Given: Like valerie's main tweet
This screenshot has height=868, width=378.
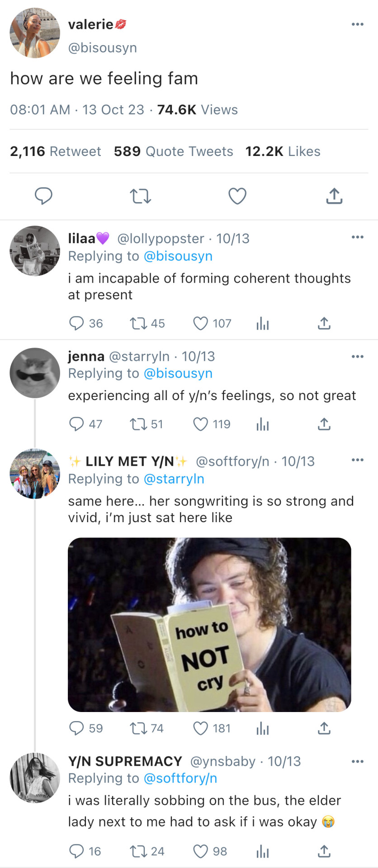Looking at the screenshot, I should (237, 196).
